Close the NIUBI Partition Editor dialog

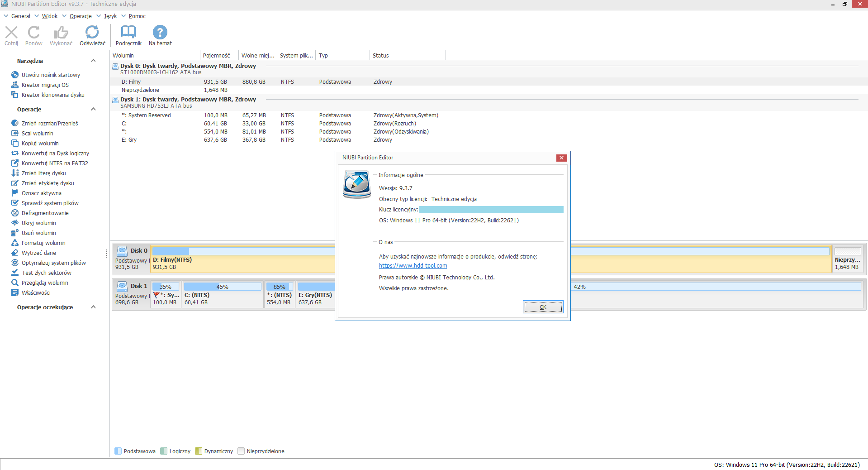561,158
